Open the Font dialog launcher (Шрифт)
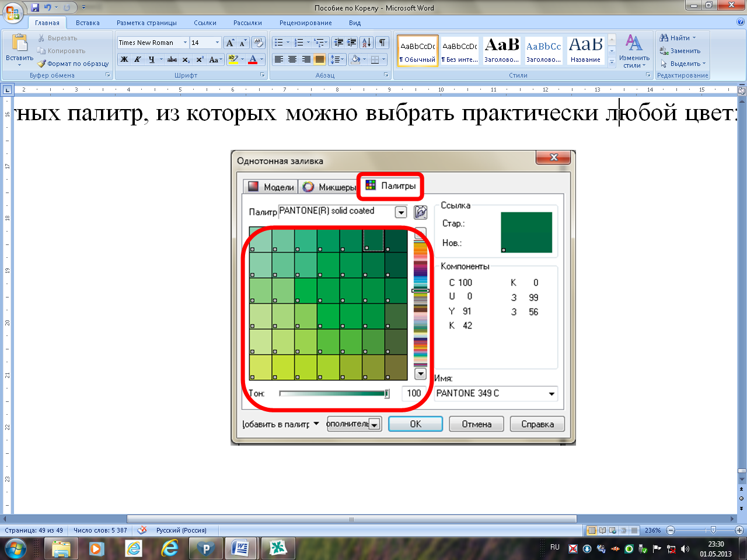 point(263,75)
